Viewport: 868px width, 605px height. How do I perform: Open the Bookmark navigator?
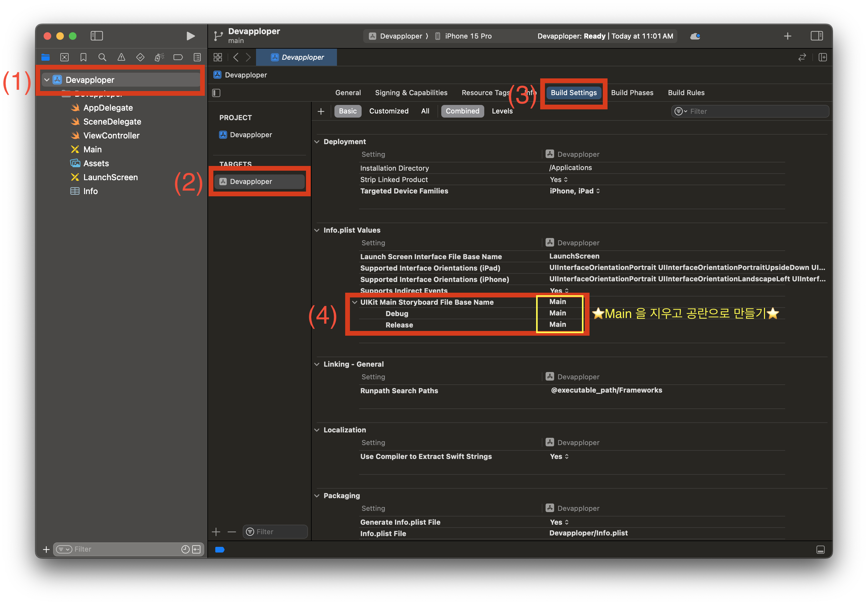(83, 57)
